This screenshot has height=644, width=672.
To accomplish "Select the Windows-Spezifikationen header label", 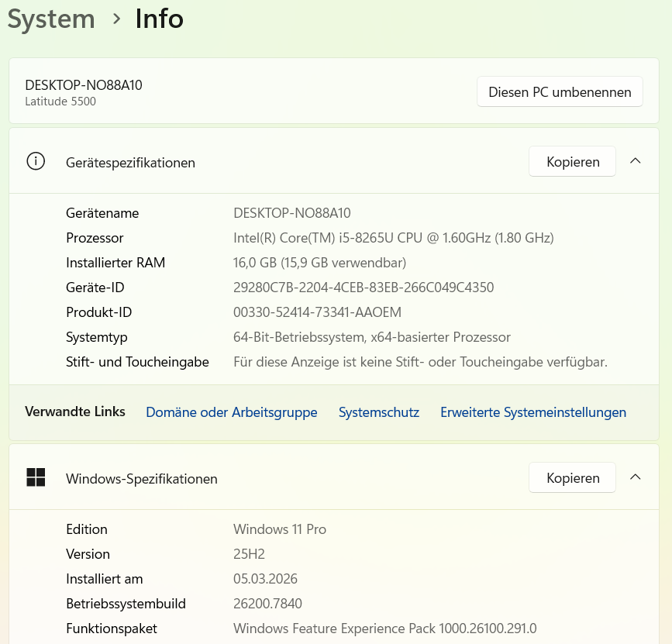I will tap(141, 479).
